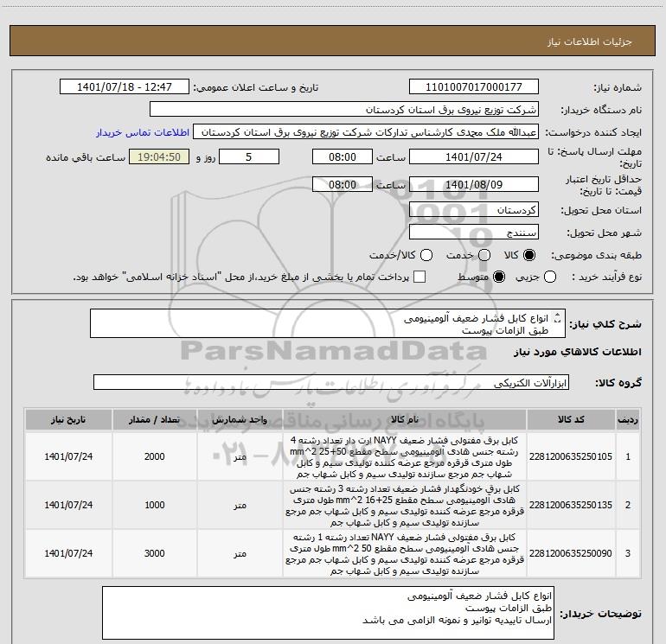Viewport: 666px width, 644px height.
Task: Choose the جزیی purchase type radio
Action: [550, 277]
